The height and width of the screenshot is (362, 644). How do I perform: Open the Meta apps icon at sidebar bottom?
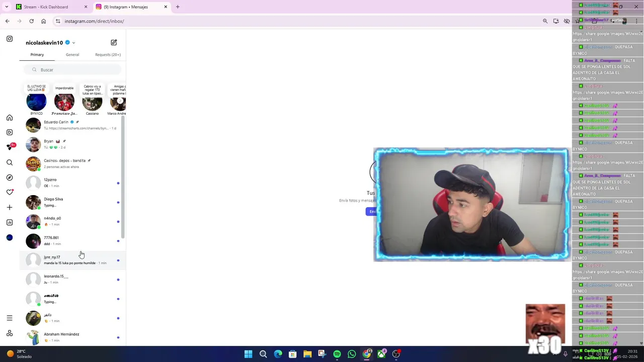tap(10, 333)
